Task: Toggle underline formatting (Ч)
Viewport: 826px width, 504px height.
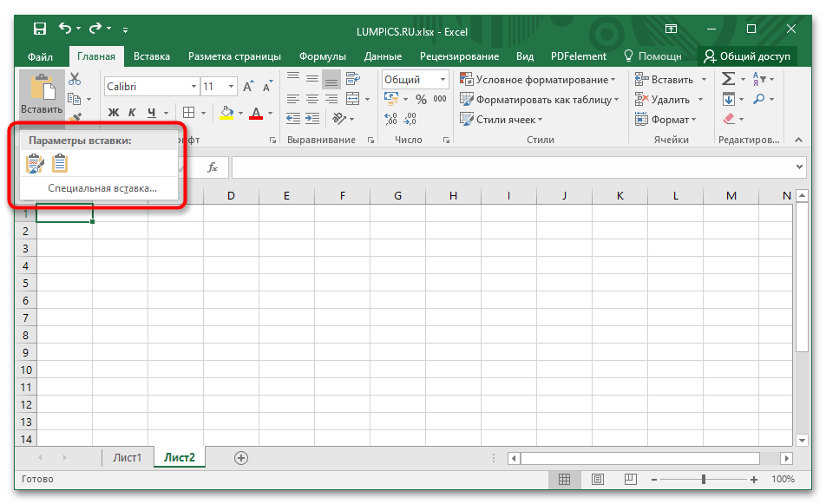Action: (x=152, y=113)
